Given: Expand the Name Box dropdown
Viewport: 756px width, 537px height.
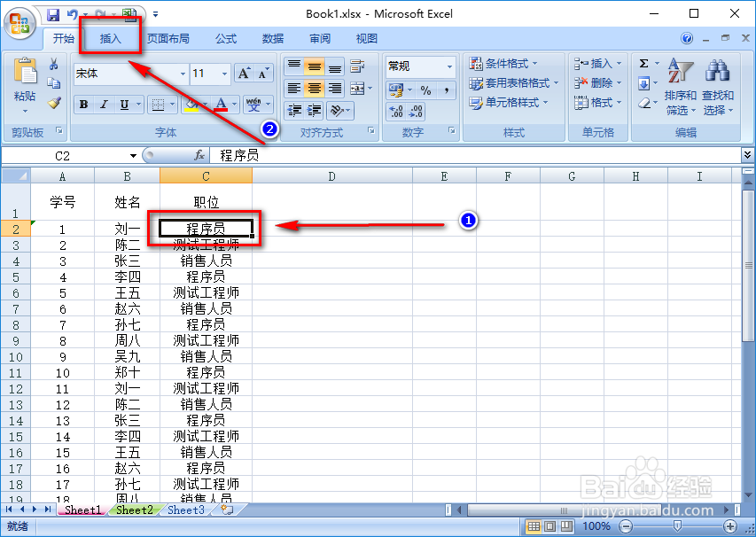Looking at the screenshot, I should 133,156.
